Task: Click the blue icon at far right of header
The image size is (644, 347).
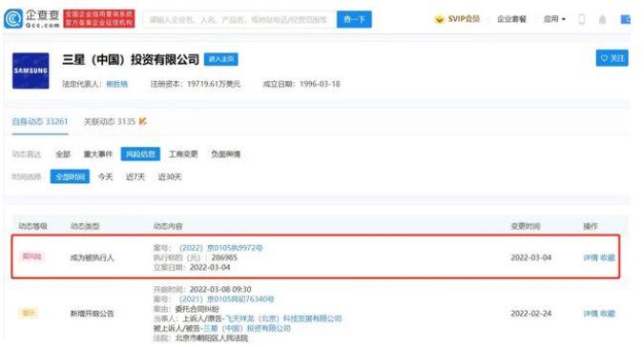Action: point(626,19)
